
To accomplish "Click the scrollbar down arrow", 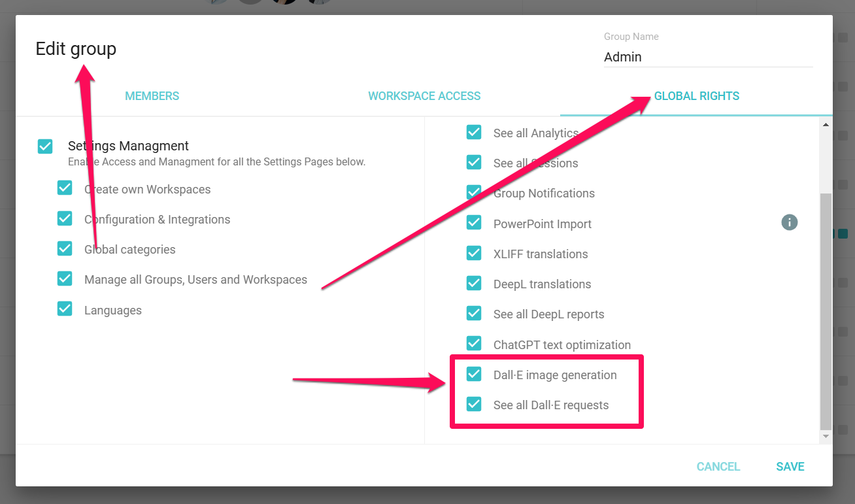I will coord(826,436).
